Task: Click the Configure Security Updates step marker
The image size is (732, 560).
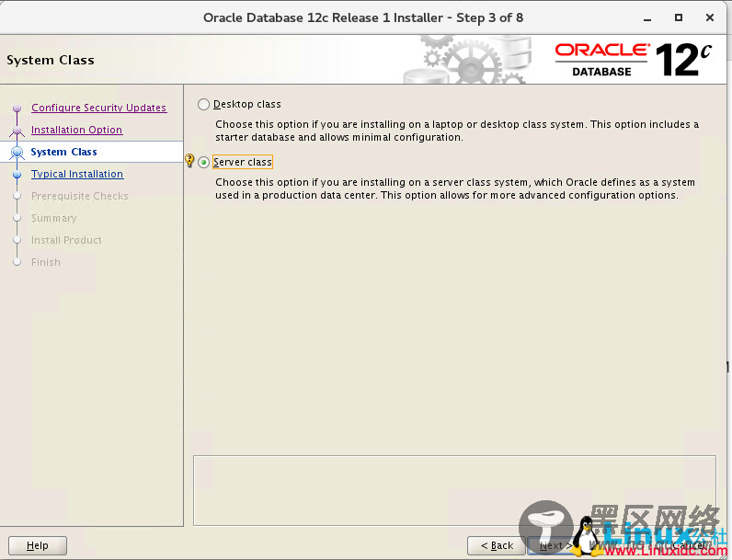Action: point(17,109)
